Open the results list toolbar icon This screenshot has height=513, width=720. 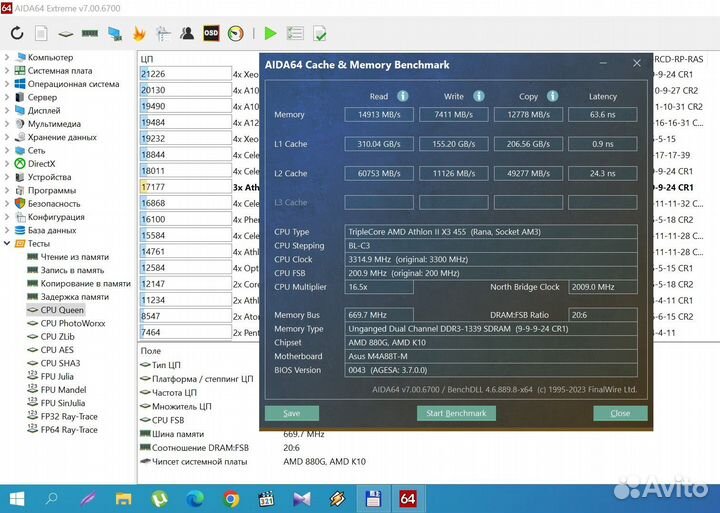(295, 33)
